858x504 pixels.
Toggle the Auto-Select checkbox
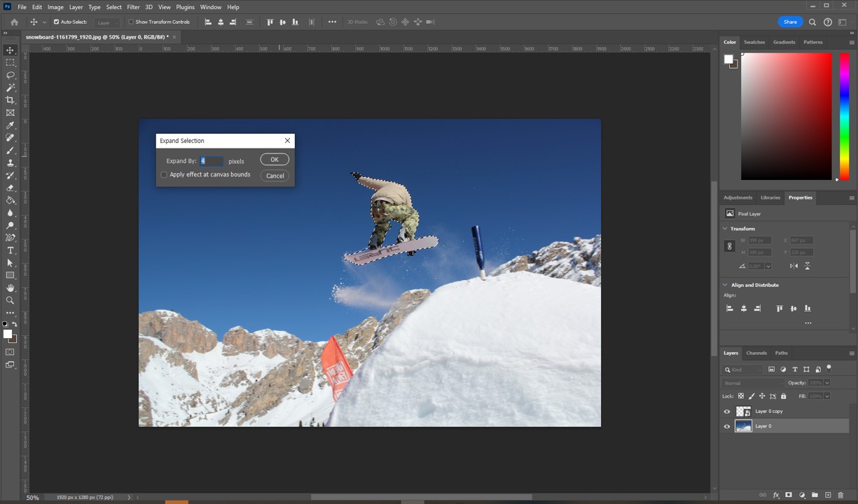click(x=57, y=22)
